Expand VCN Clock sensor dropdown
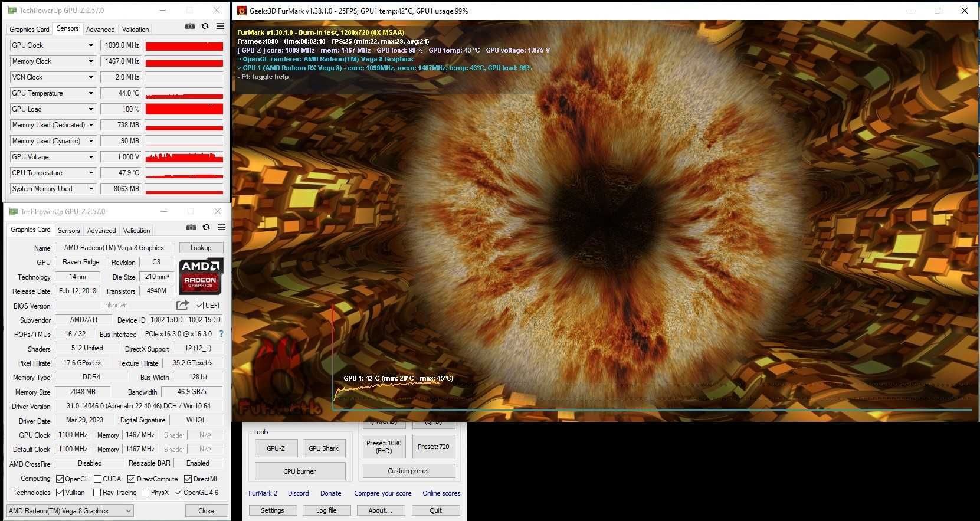 click(x=91, y=77)
